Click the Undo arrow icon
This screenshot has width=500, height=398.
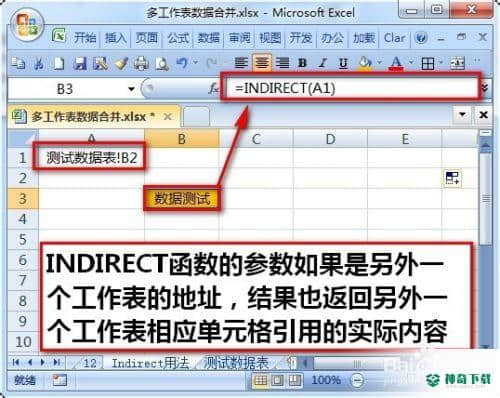click(x=182, y=63)
